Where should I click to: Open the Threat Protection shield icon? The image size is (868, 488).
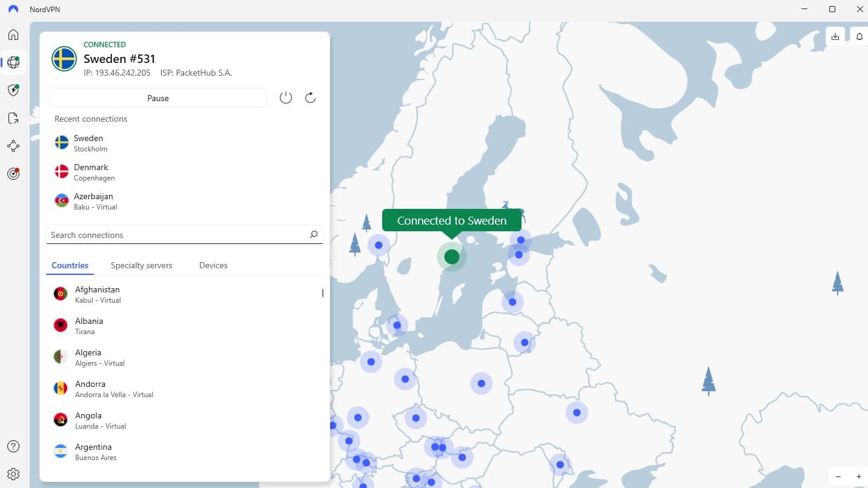(x=13, y=90)
